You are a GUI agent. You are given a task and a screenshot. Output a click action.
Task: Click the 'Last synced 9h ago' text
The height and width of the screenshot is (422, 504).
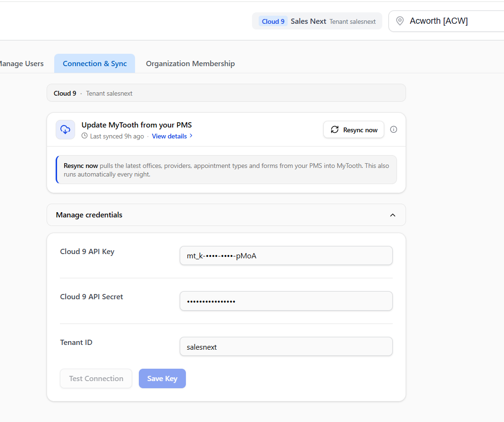(117, 136)
